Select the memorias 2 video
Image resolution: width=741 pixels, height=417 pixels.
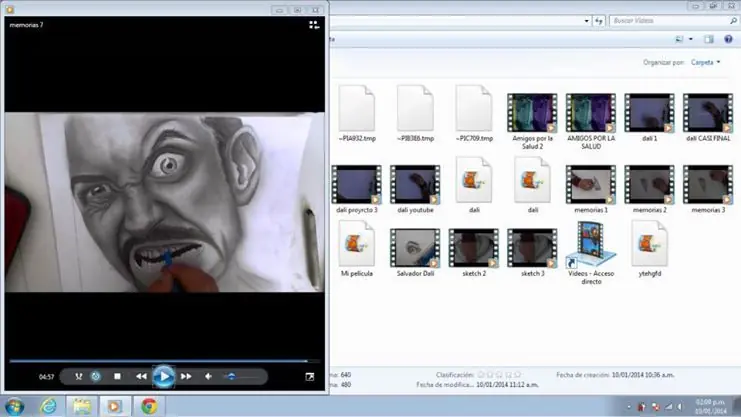tap(649, 189)
